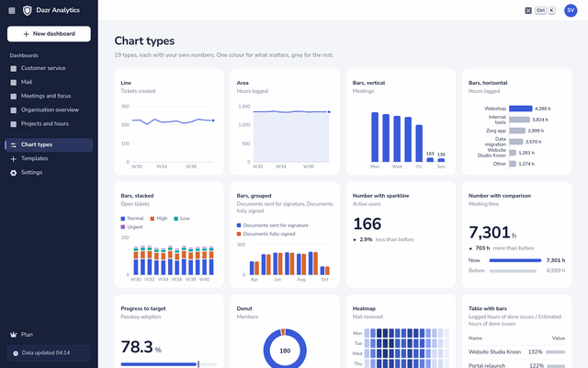Open the SV user avatar menu

[571, 10]
